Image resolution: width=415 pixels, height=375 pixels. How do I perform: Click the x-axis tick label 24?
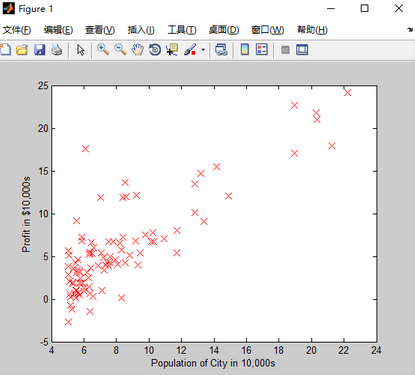(x=376, y=350)
